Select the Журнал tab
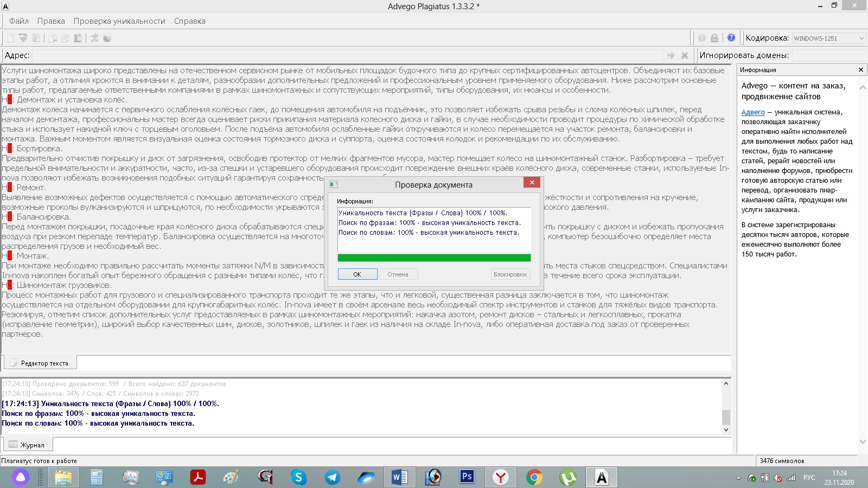This screenshot has height=488, width=868. [x=28, y=445]
